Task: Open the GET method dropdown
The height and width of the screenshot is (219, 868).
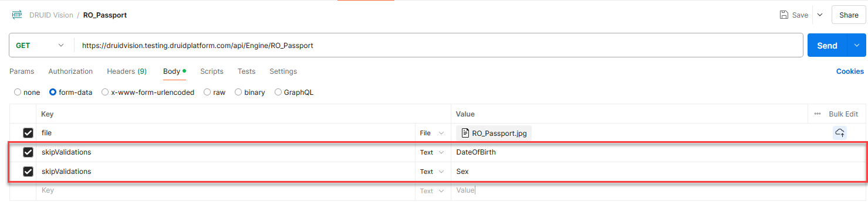Action: [40, 45]
